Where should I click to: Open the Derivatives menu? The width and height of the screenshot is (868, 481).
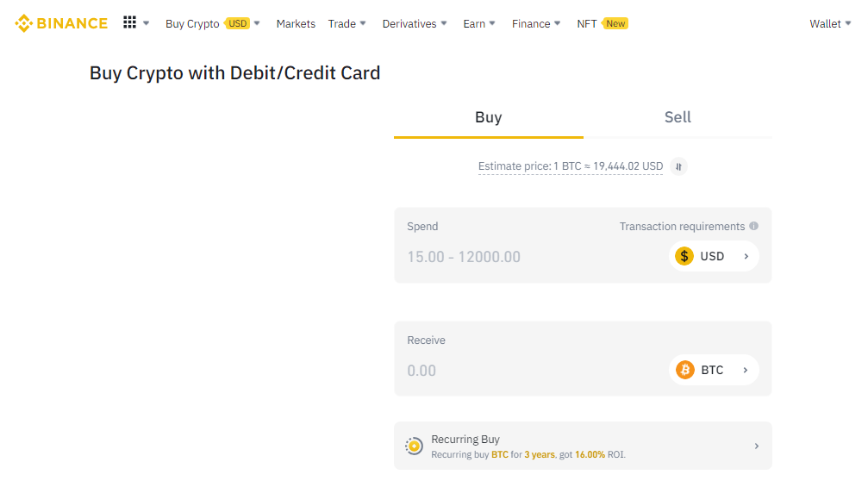coord(409,24)
